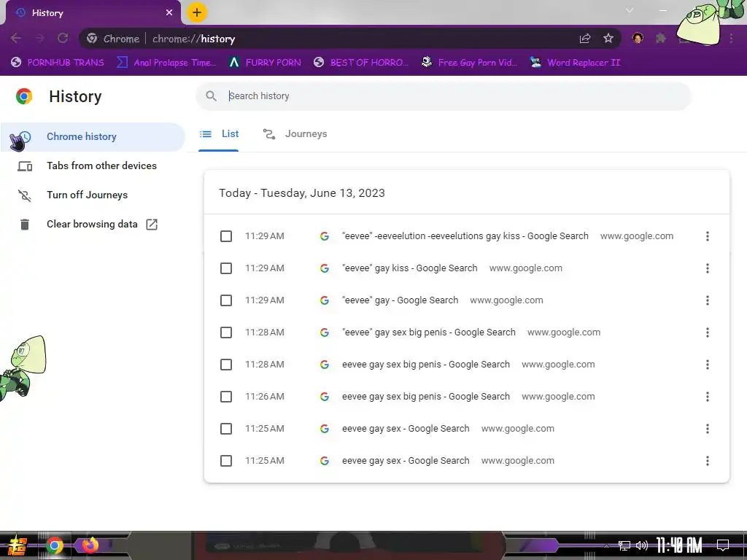
Task: Tick checkbox of 11:28 AM quoted "eevee" entry
Action: coord(226,332)
